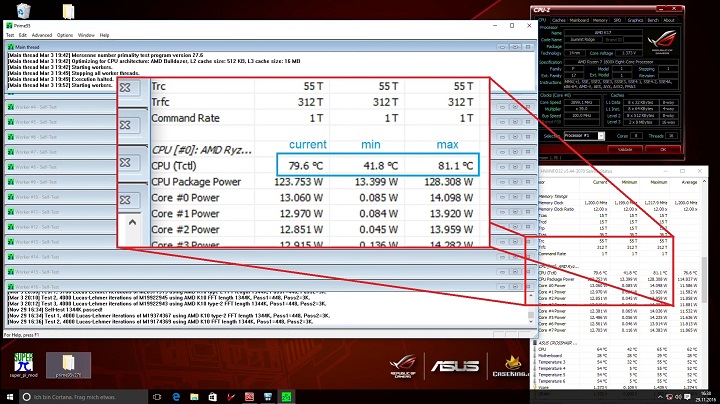Launch Microsoft Edge from the taskbar

coord(176,397)
